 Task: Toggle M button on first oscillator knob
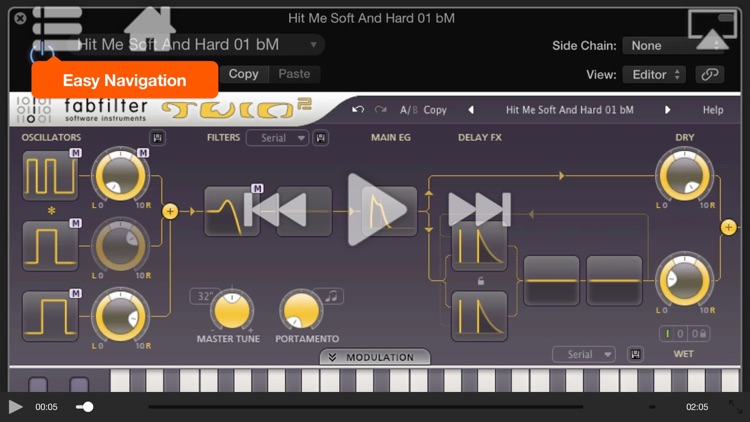(143, 153)
